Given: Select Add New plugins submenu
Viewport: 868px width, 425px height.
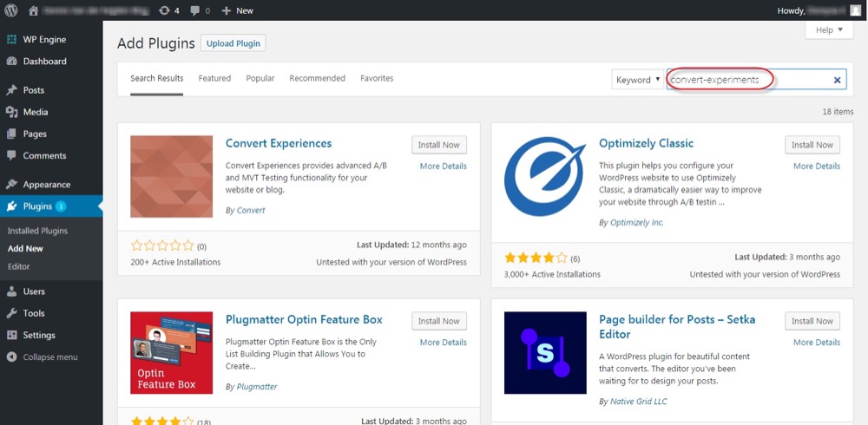Looking at the screenshot, I should click(25, 248).
